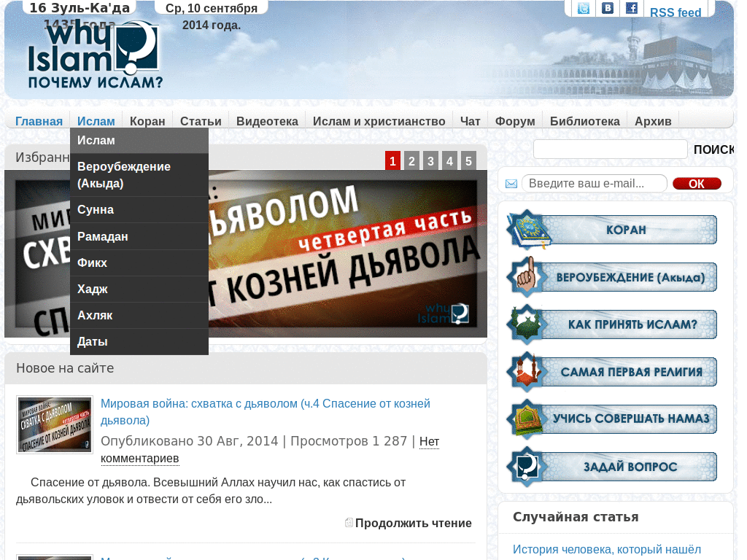Select slide 3 in the featured carousel

(x=430, y=161)
